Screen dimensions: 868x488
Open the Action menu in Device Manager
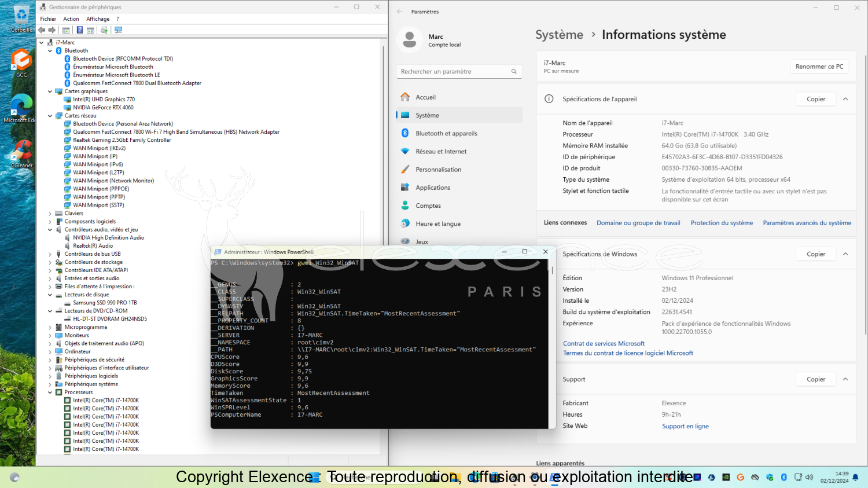71,19
